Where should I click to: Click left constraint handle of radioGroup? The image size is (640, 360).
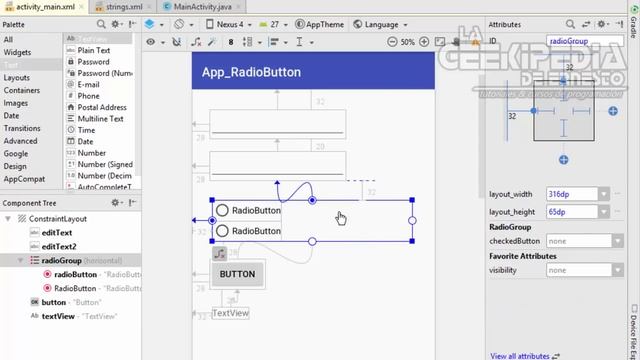pyautogui.click(x=212, y=220)
